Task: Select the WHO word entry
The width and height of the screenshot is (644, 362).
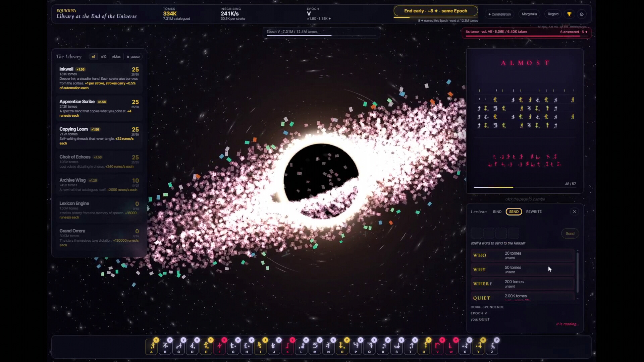Action: [522, 255]
